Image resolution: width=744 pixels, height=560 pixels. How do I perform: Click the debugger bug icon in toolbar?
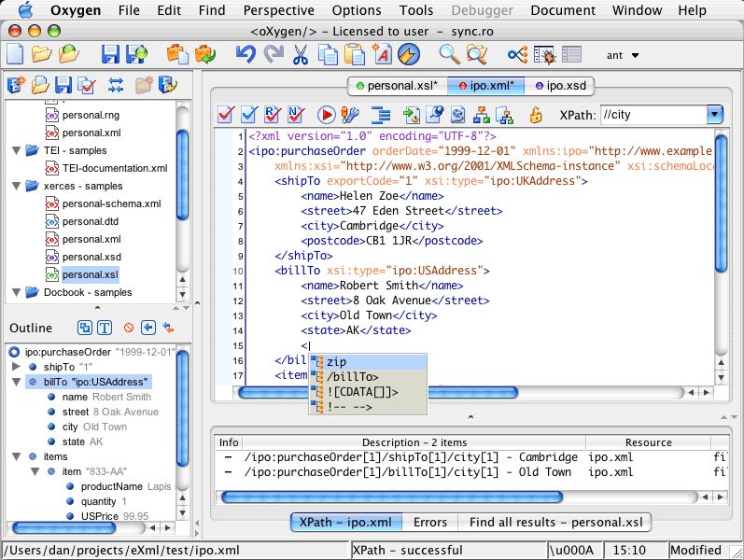point(547,55)
